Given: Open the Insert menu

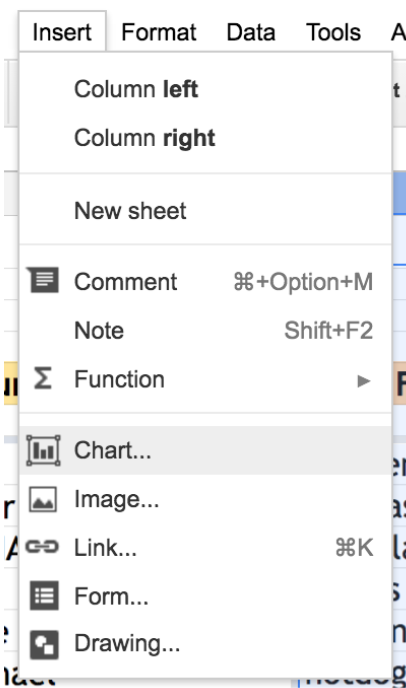Looking at the screenshot, I should pyautogui.click(x=62, y=32).
